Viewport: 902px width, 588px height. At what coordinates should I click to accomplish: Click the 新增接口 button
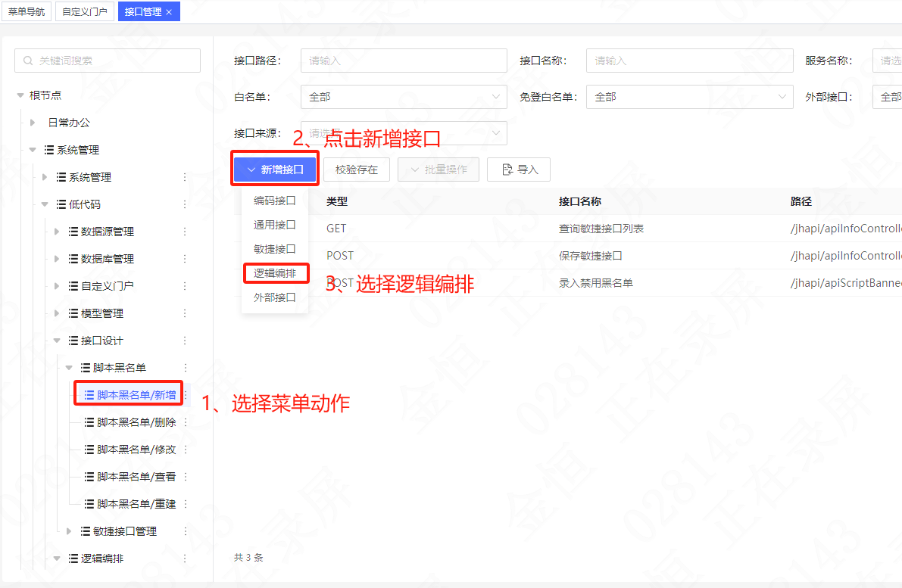[x=275, y=170]
